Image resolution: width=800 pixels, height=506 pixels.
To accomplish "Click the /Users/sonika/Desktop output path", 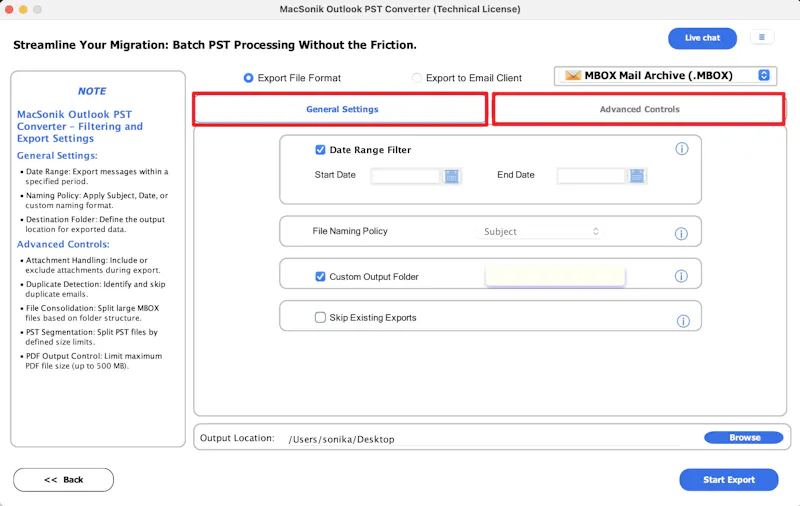I will [x=341, y=439].
